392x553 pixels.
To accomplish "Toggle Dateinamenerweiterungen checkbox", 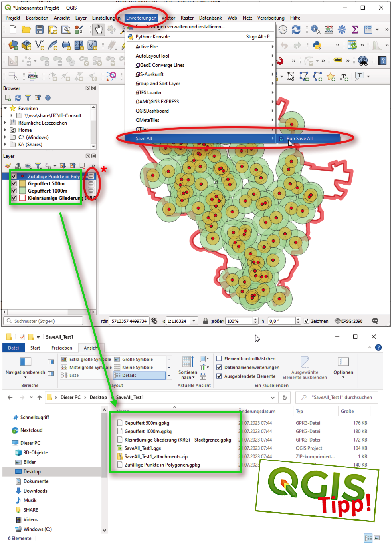I will (219, 367).
